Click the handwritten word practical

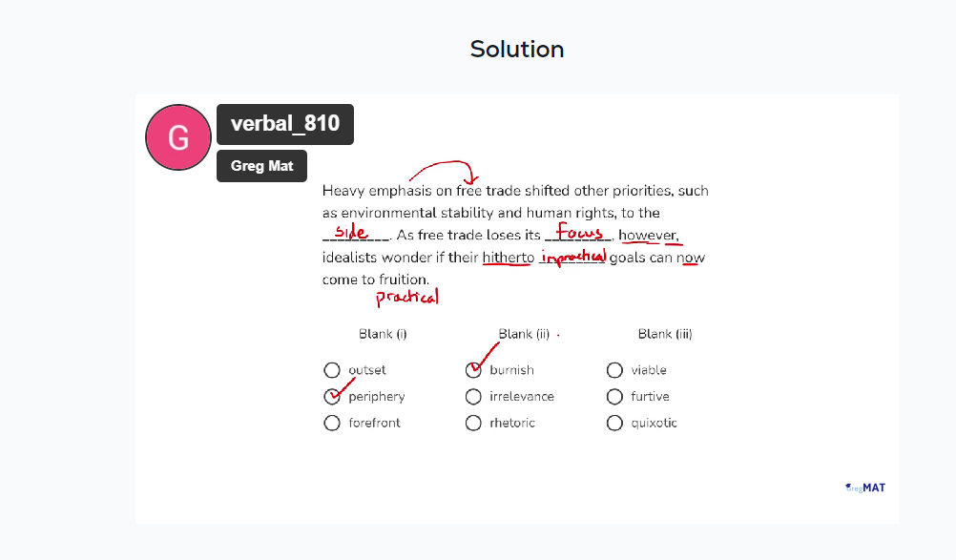point(407,298)
